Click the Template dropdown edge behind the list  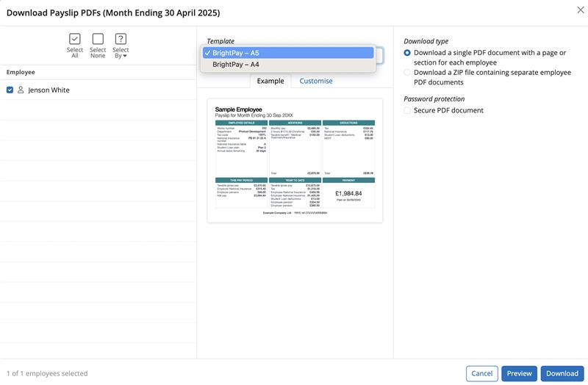pyautogui.click(x=379, y=56)
